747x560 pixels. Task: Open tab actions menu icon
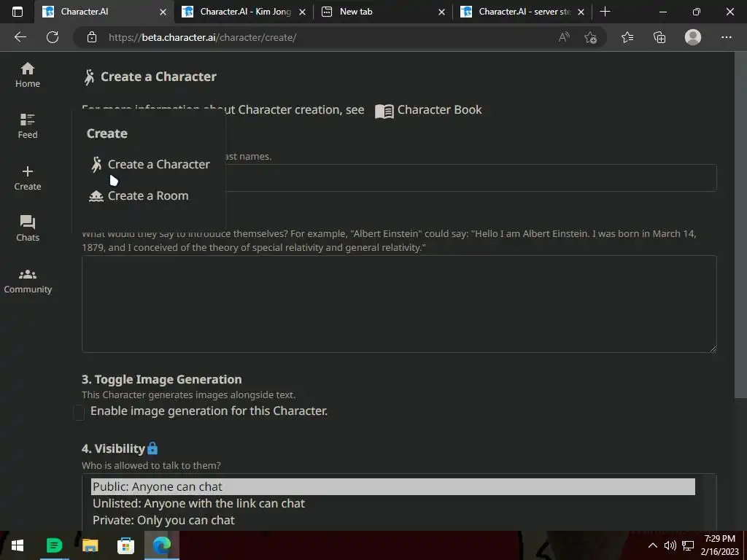coord(18,12)
